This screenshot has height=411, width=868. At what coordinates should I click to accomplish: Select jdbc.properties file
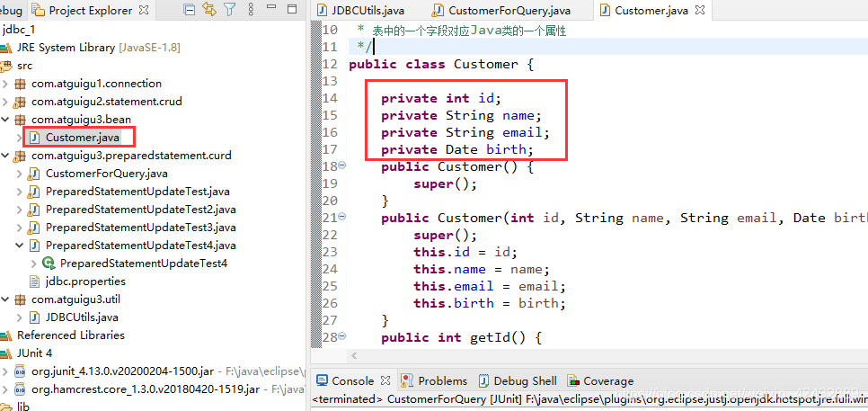(x=85, y=281)
